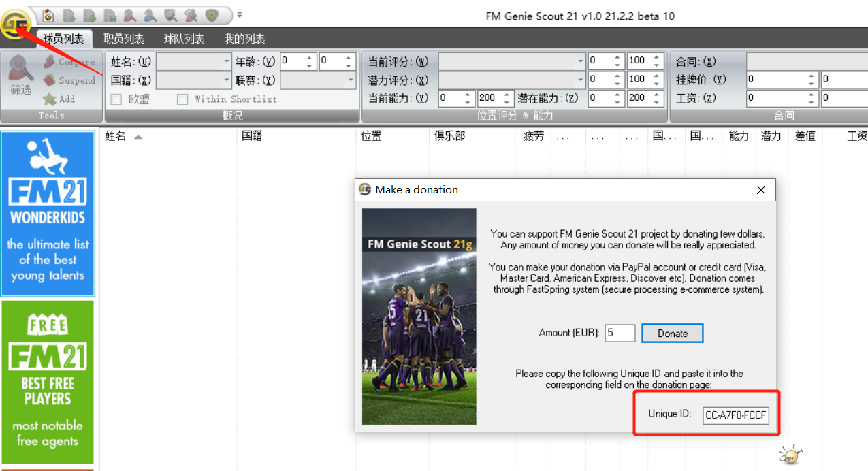Sort by the 国籍 column header
Viewport: 868px width, 471px height.
coord(297,136)
